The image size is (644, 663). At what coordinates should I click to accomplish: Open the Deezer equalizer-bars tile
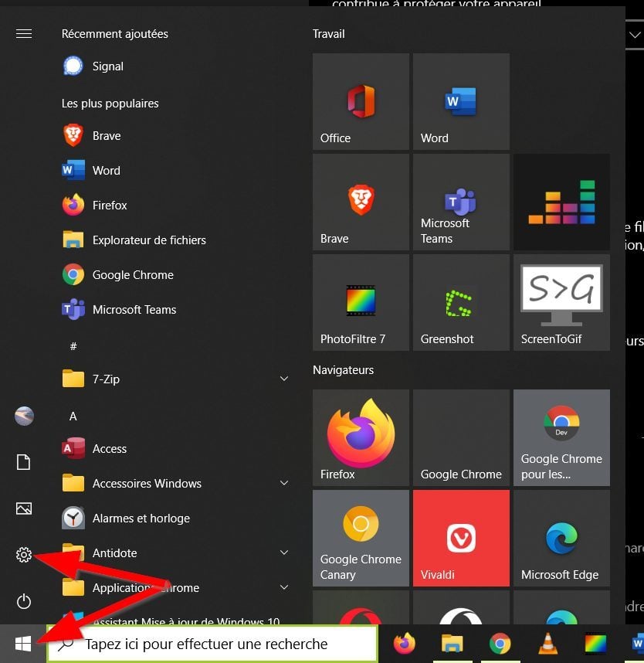(561, 202)
